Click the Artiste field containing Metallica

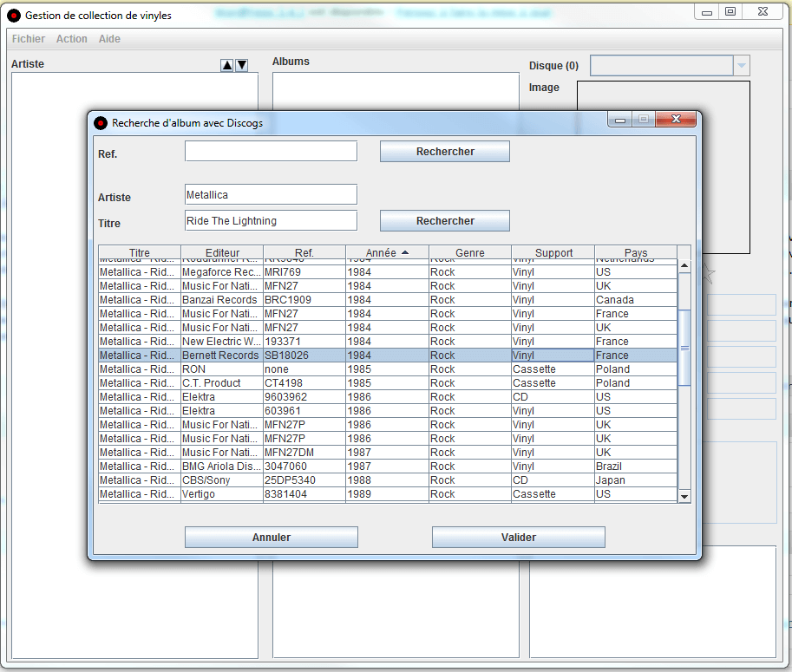[x=272, y=194]
